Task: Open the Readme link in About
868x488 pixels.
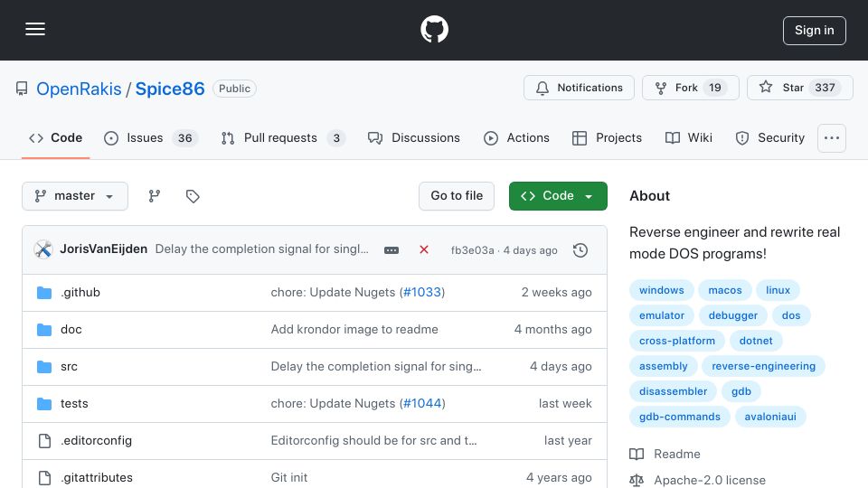Action: [x=665, y=454]
